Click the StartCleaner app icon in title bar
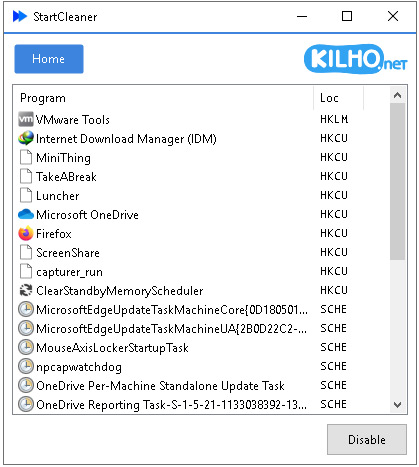This screenshot has width=419, height=467. point(20,16)
